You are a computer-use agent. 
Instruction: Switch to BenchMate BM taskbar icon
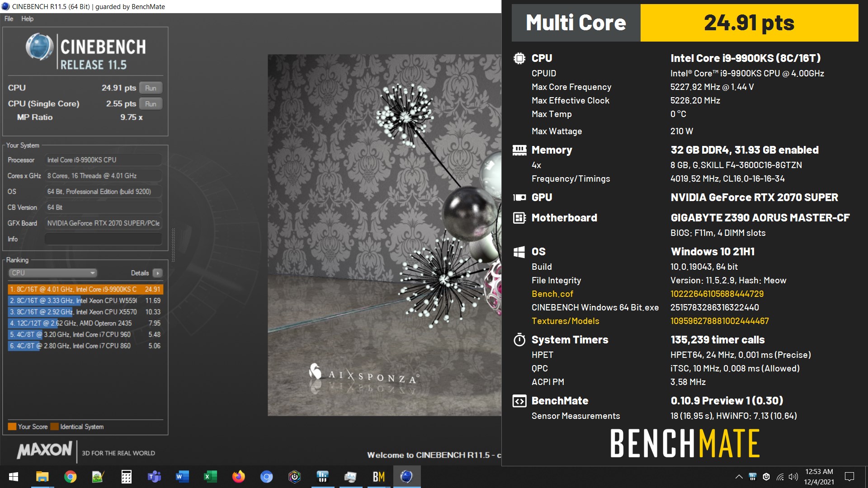point(379,477)
